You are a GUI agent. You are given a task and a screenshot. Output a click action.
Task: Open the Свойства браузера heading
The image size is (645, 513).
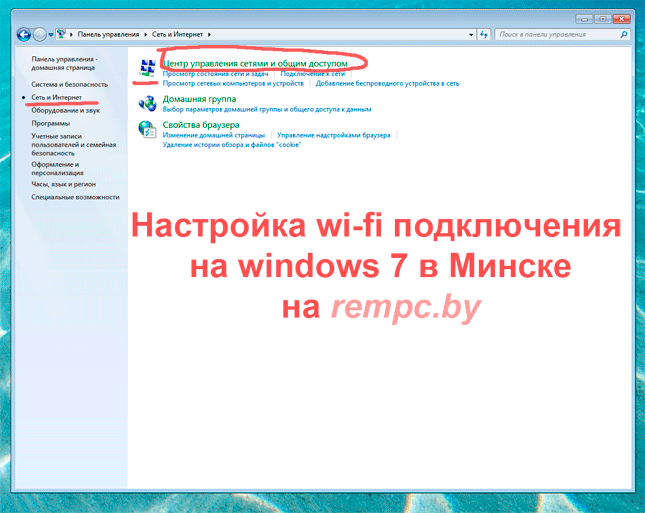201,125
